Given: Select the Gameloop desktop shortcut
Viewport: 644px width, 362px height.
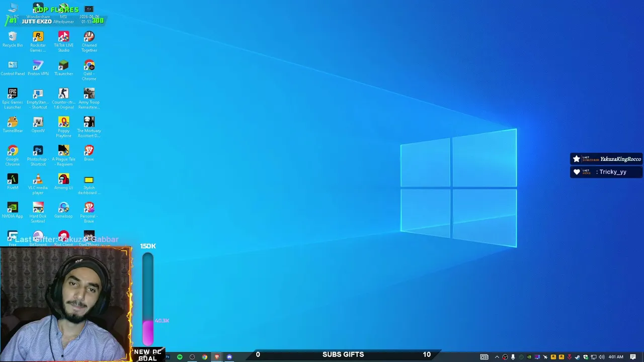Looking at the screenshot, I should click(63, 211).
